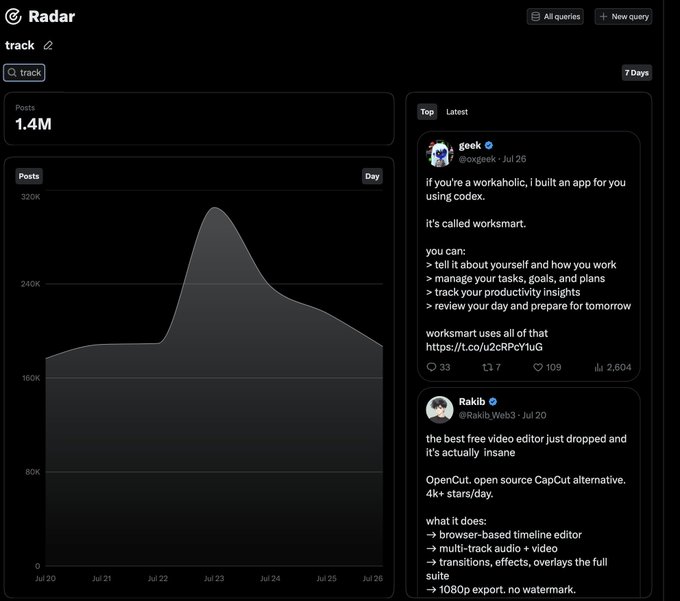Open the worksmart t.co link
Image resolution: width=680 pixels, height=601 pixels.
[484, 347]
